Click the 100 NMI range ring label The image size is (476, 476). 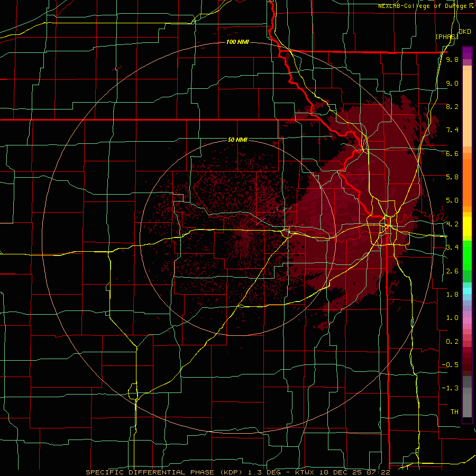pyautogui.click(x=237, y=42)
